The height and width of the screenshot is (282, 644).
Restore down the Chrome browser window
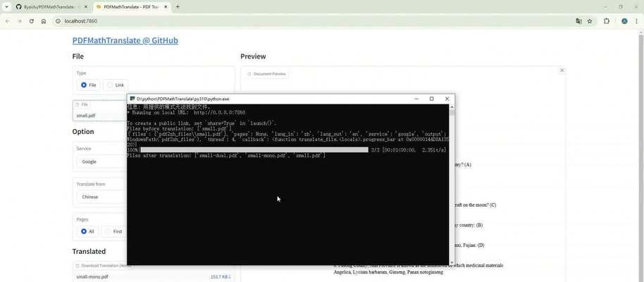click(621, 7)
